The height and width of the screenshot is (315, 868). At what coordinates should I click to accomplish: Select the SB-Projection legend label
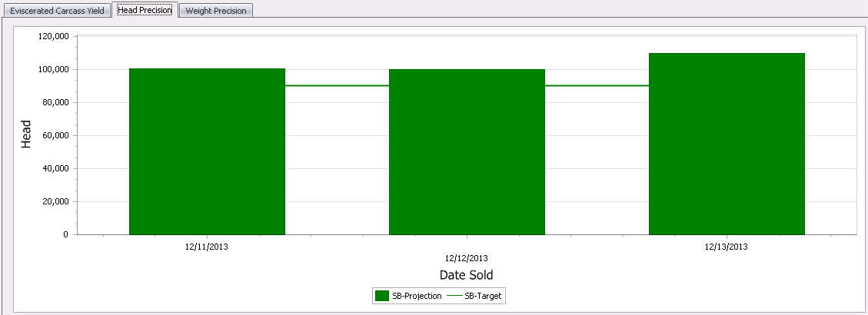pyautogui.click(x=417, y=297)
